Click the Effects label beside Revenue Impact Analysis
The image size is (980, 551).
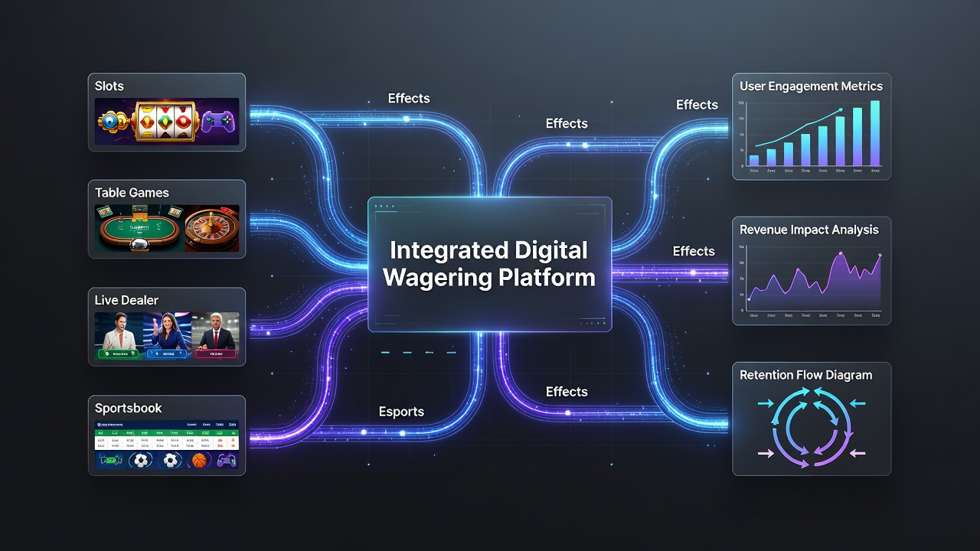[x=694, y=251]
